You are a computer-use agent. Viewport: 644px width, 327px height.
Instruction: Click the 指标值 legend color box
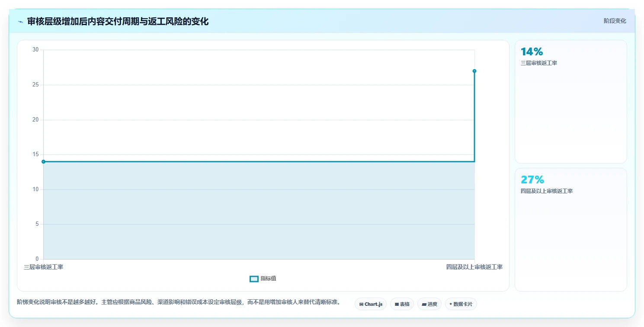pyautogui.click(x=254, y=279)
